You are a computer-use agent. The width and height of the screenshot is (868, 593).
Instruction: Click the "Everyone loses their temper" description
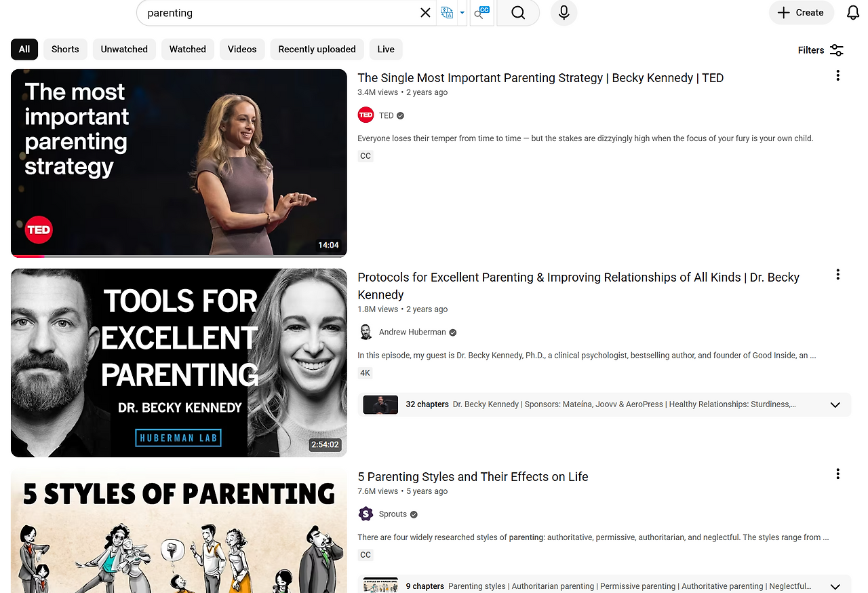click(x=585, y=138)
